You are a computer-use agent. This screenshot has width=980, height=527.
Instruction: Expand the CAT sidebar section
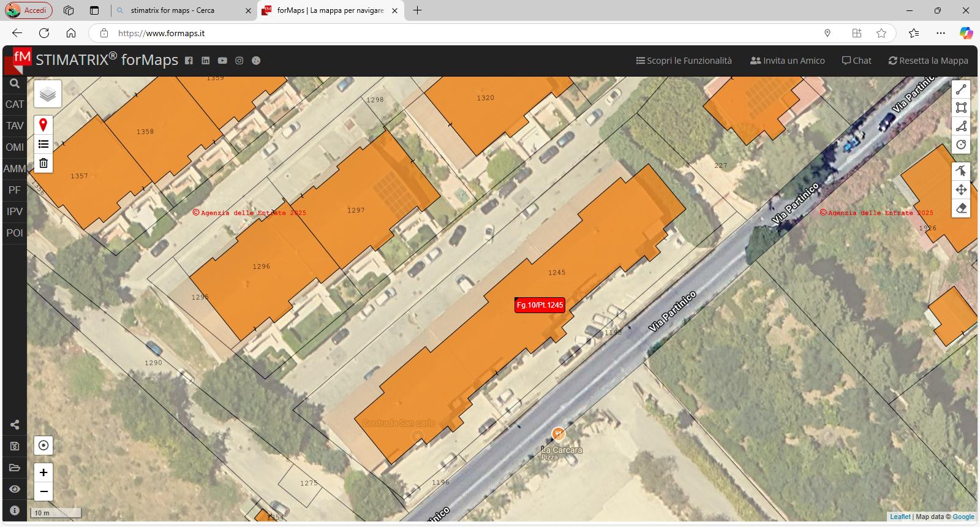pos(15,104)
